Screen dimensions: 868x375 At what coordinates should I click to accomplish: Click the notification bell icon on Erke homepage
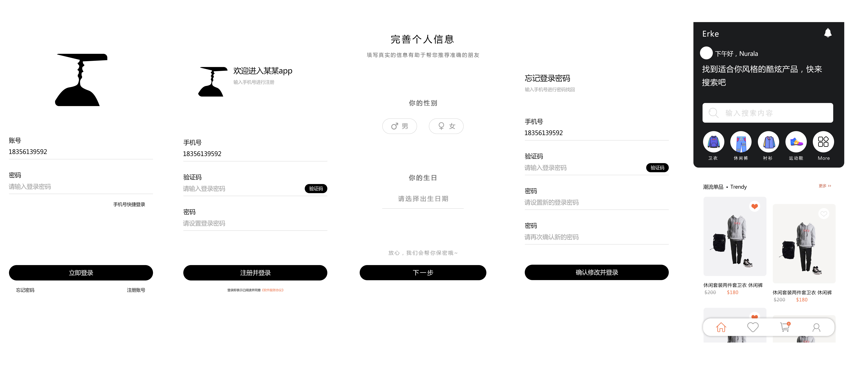(x=828, y=33)
